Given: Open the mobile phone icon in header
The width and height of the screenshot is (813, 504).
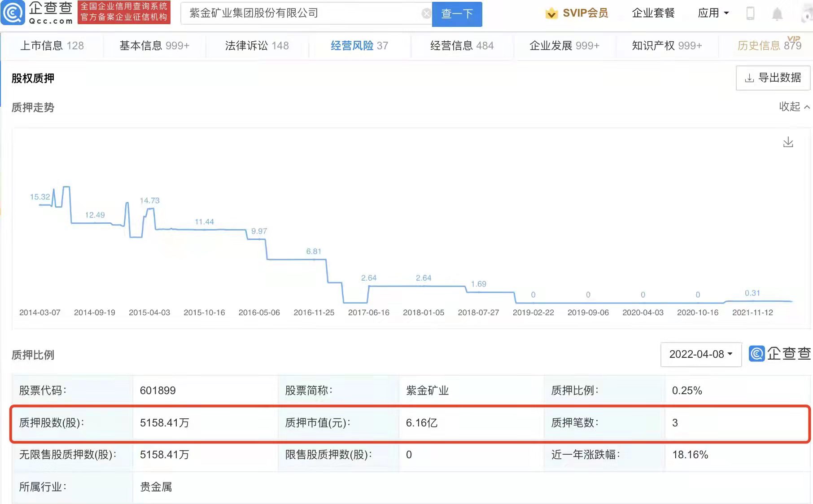Looking at the screenshot, I should pos(750,13).
